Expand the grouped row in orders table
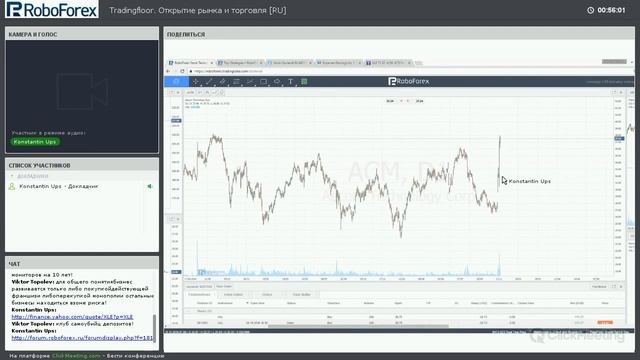 pyautogui.click(x=189, y=311)
